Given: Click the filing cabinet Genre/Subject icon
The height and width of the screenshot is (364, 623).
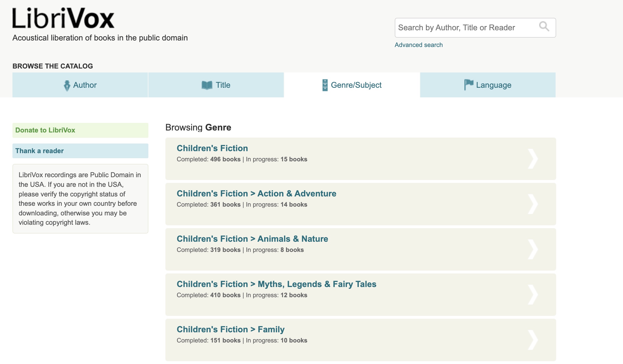Looking at the screenshot, I should [325, 85].
